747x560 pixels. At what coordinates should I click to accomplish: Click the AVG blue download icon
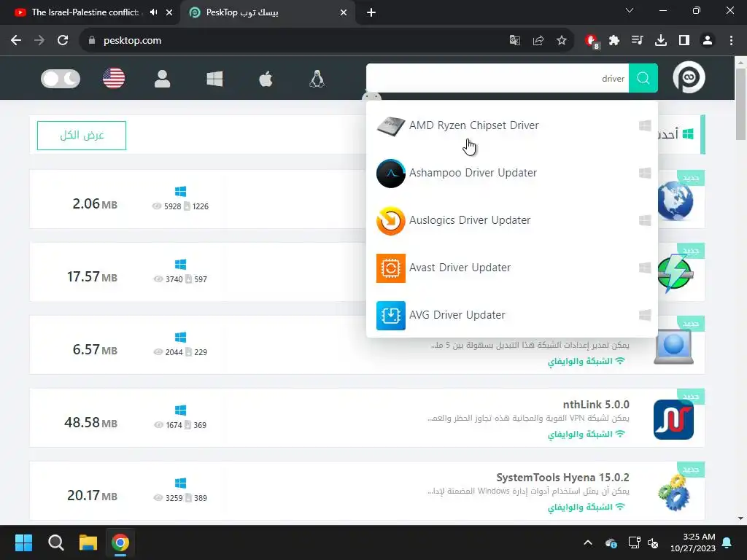point(391,315)
